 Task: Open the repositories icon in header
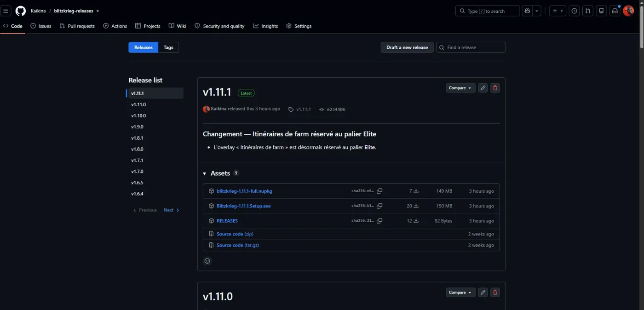pos(601,11)
